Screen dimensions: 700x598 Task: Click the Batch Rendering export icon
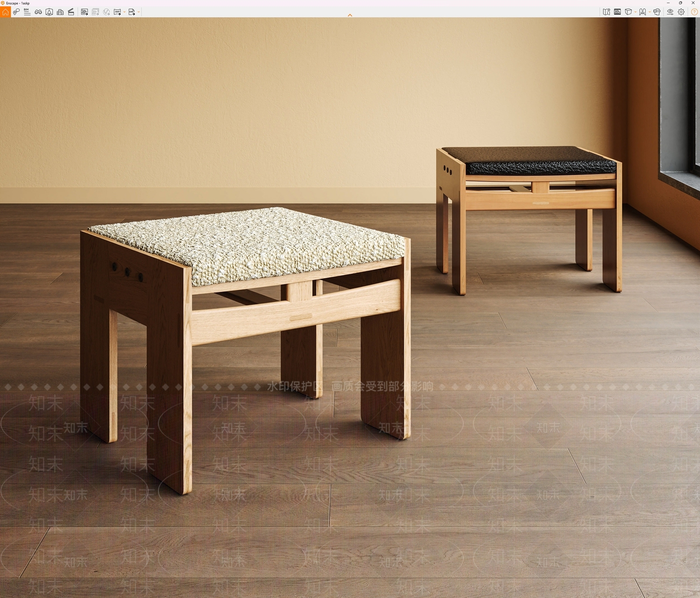95,12
